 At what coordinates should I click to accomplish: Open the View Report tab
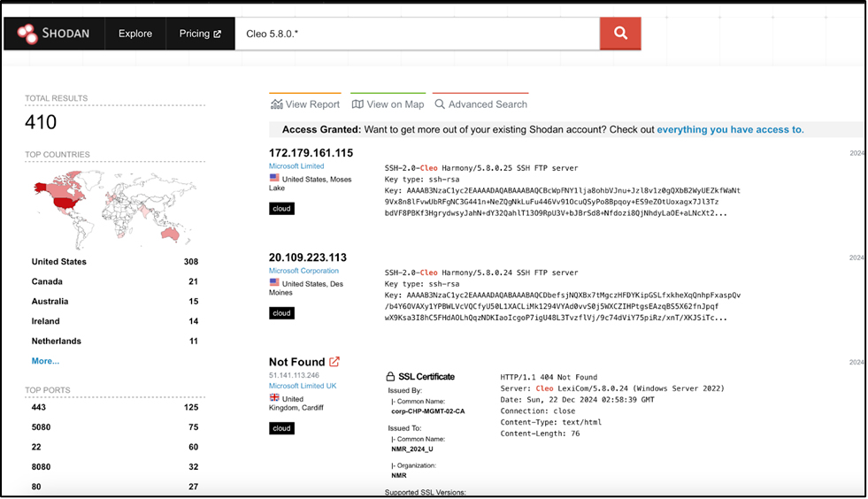click(x=305, y=104)
